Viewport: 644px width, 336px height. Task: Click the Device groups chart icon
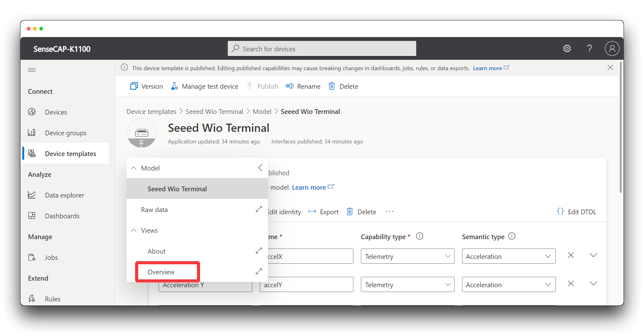click(32, 132)
